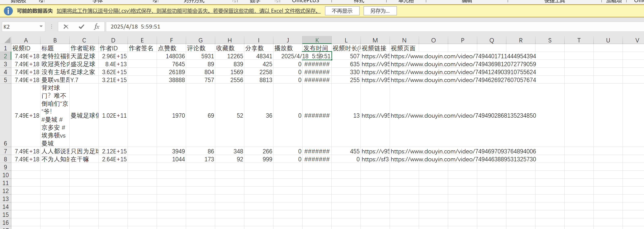Click cell with favorites value 12265
Viewport: 644px width, 229px height.
point(230,56)
